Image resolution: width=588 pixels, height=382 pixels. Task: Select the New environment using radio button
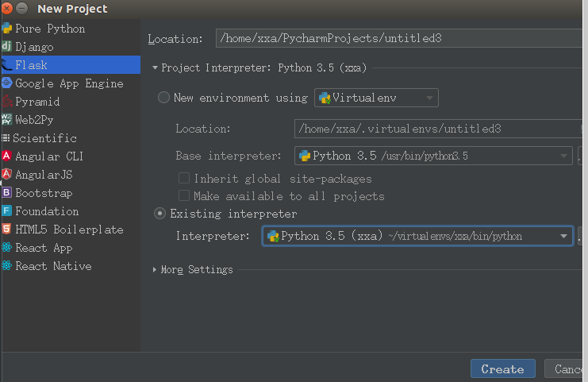click(164, 98)
